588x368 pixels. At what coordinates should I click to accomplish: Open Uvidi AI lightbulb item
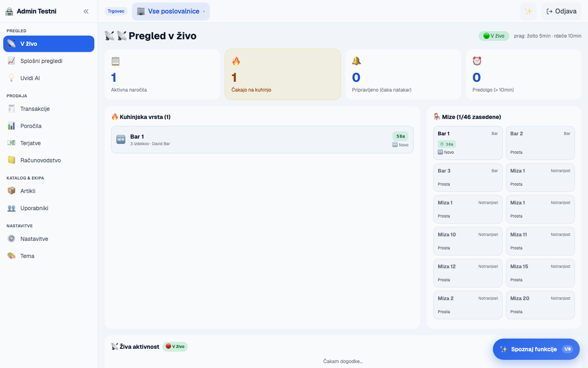[x=49, y=78]
